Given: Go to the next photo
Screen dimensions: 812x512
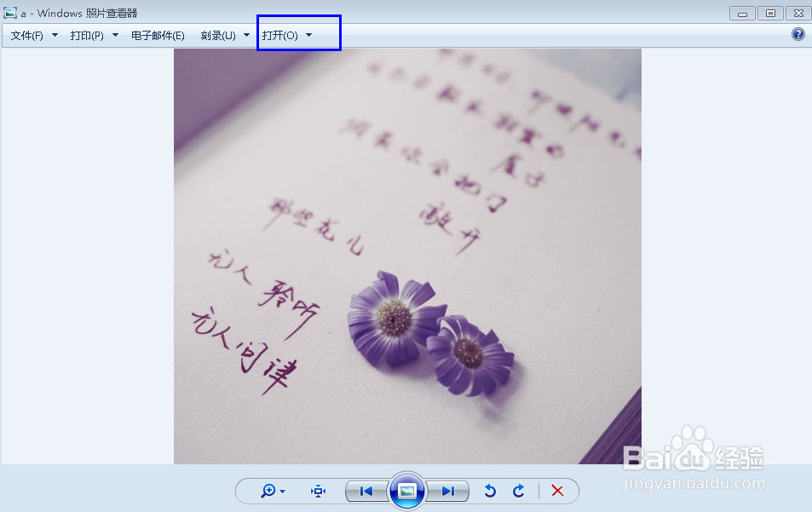Looking at the screenshot, I should pyautogui.click(x=448, y=491).
